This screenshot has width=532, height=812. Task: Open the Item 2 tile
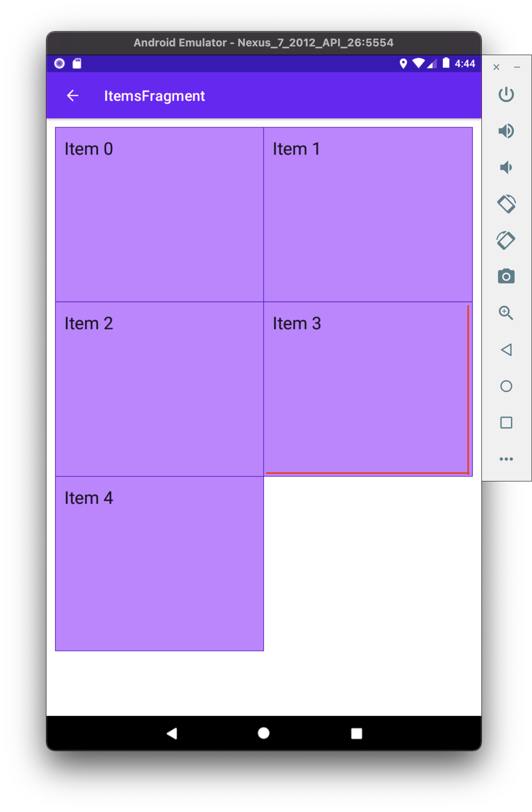pyautogui.click(x=160, y=389)
